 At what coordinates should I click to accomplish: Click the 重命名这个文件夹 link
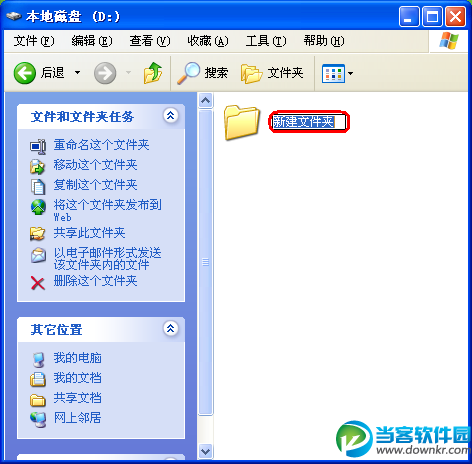[x=101, y=145]
